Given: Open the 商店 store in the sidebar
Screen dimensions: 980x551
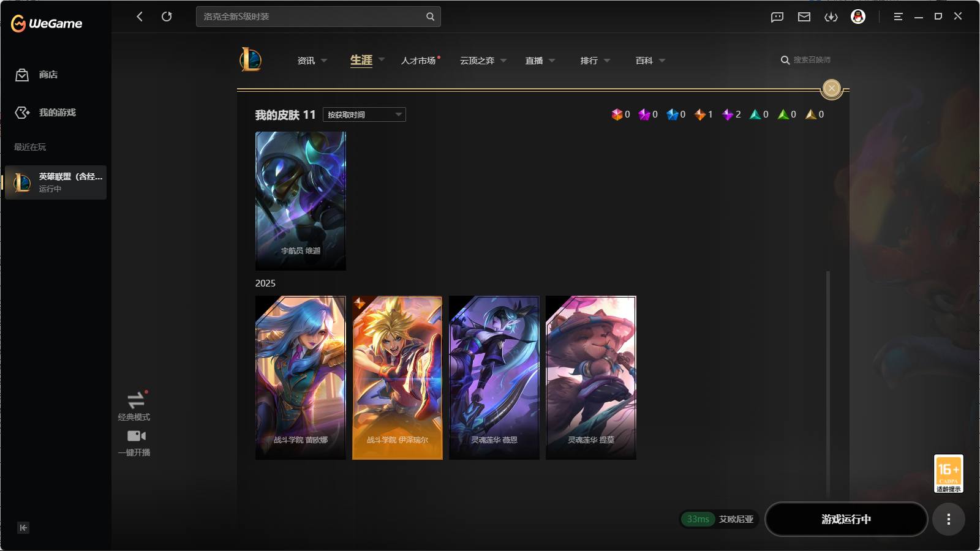Looking at the screenshot, I should click(37, 75).
